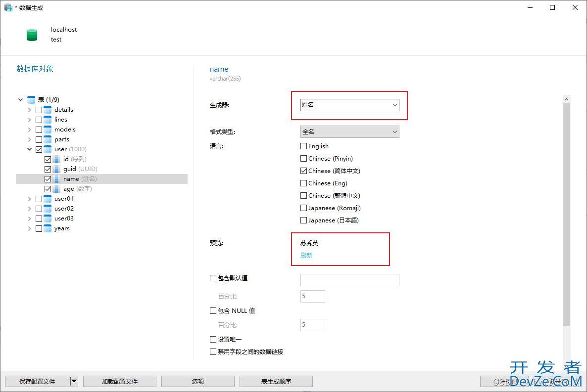
Task: Uncheck the age column checkbox
Action: [48, 189]
